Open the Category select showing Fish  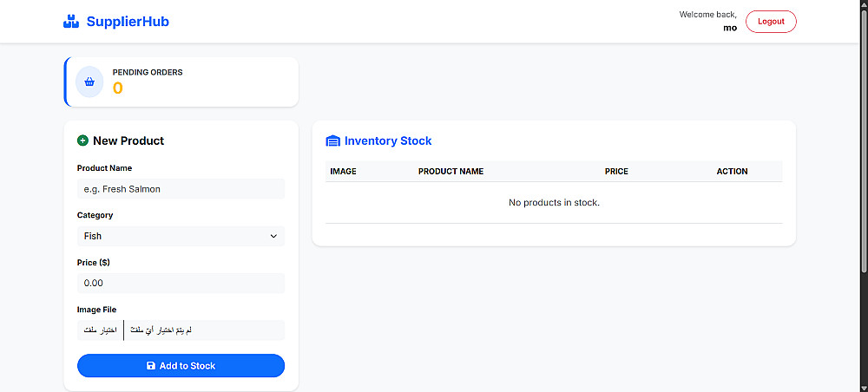point(181,236)
